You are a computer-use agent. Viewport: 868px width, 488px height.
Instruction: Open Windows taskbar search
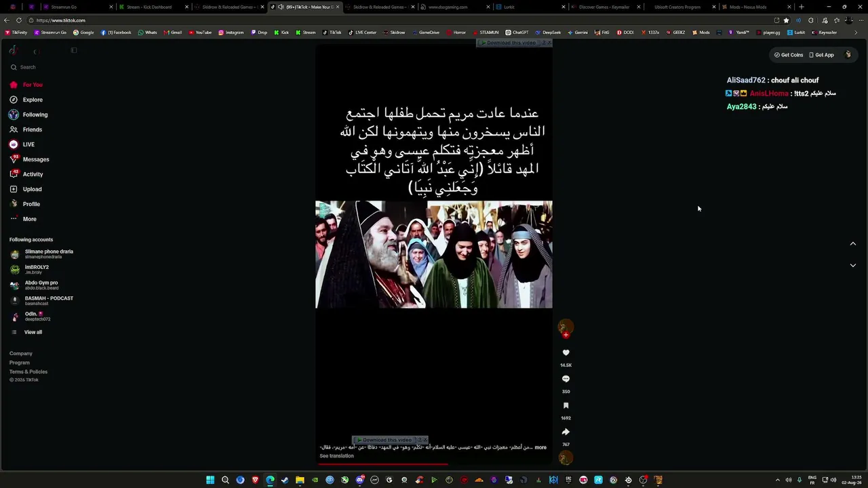225,480
